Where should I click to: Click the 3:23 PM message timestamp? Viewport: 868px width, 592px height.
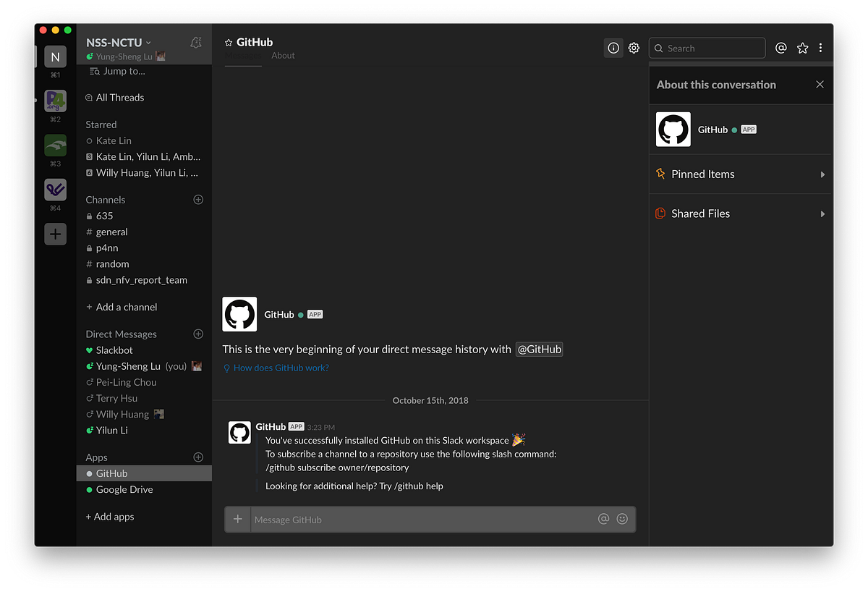(x=320, y=428)
